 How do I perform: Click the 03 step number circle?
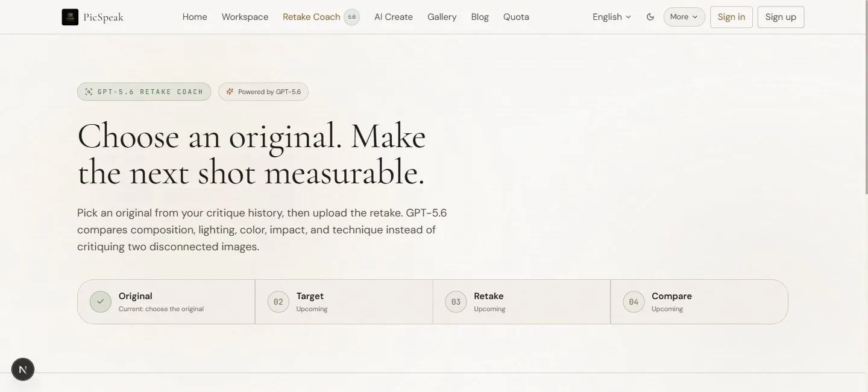click(x=456, y=302)
